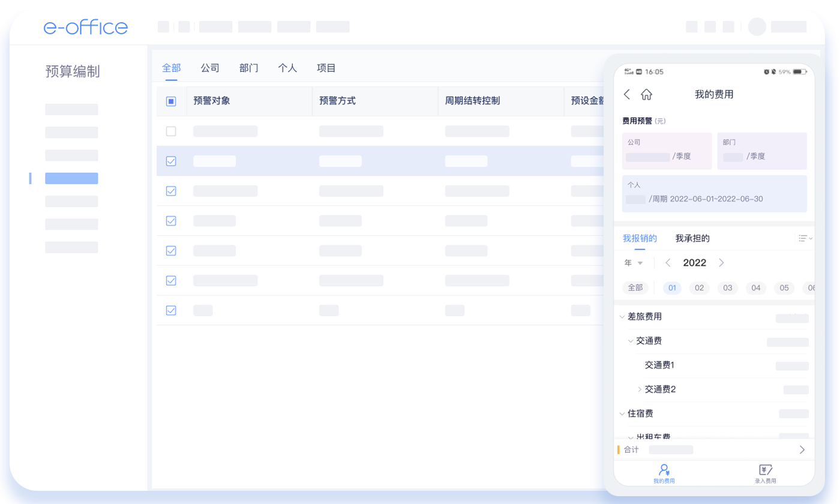Tap the home icon in mobile header
Image resolution: width=840 pixels, height=504 pixels.
(646, 94)
